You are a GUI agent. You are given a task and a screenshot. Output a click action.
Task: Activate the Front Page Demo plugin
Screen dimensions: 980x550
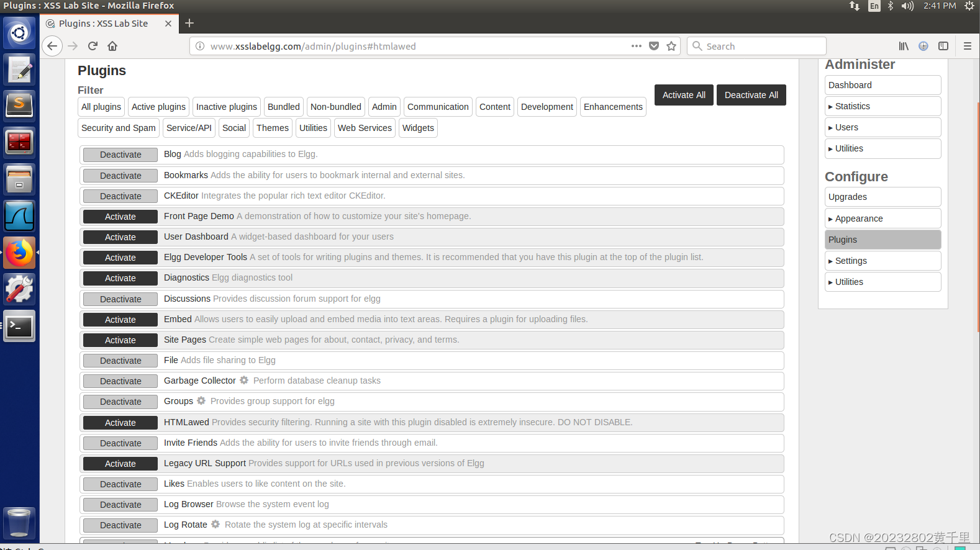[120, 217]
